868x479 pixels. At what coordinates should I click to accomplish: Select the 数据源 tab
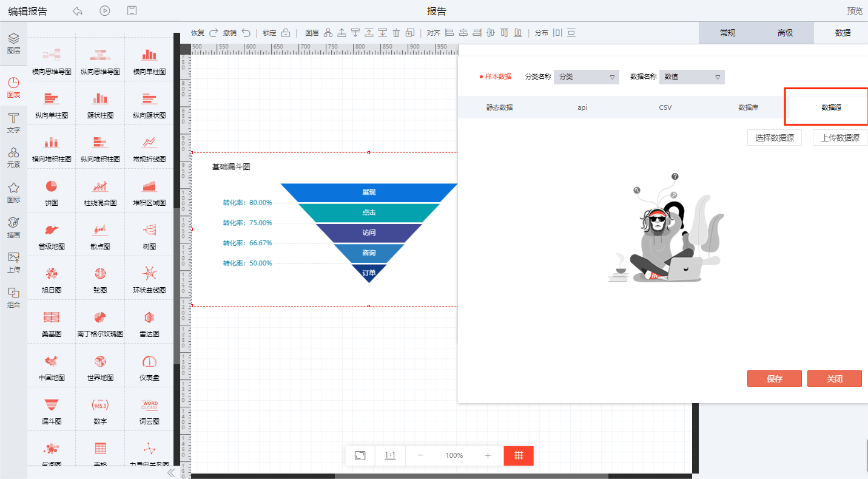click(x=831, y=107)
